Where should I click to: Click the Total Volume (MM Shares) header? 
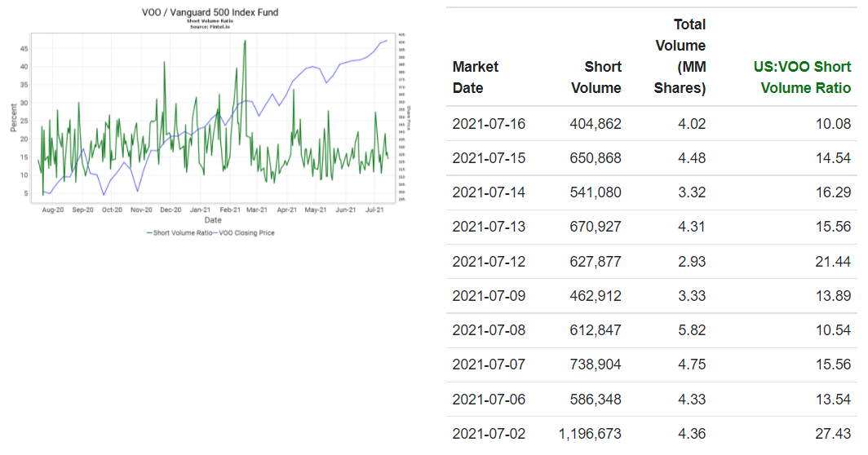point(680,56)
